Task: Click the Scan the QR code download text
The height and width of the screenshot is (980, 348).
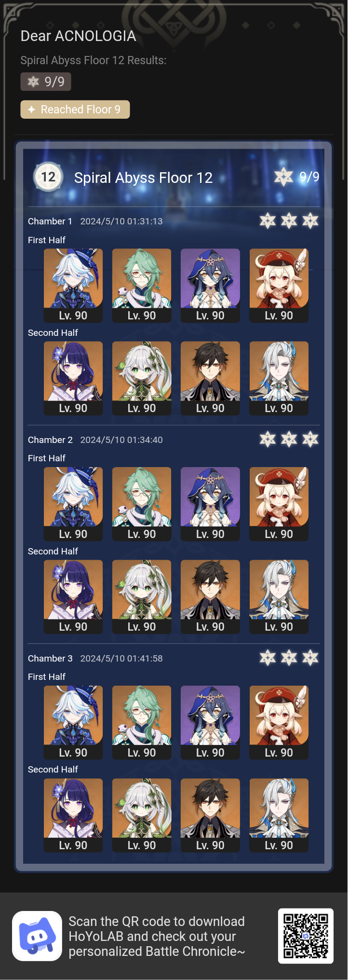Action: click(x=157, y=936)
